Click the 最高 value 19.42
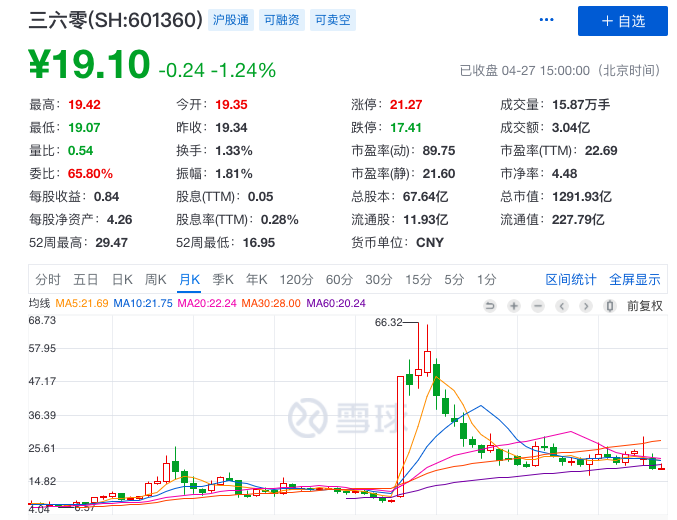The height and width of the screenshot is (520, 677). click(84, 105)
